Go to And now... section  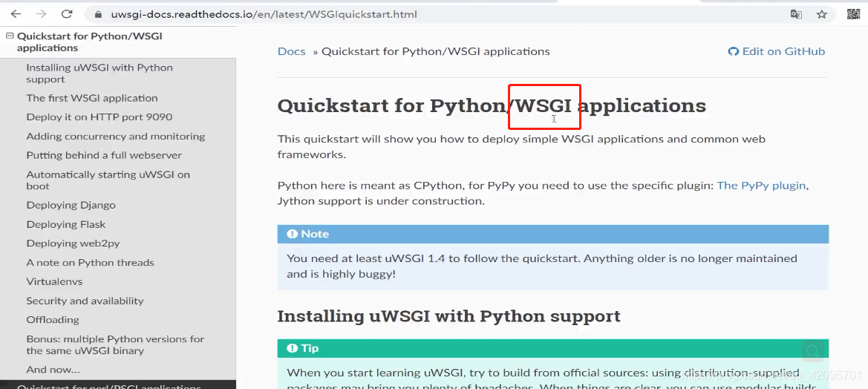53,370
